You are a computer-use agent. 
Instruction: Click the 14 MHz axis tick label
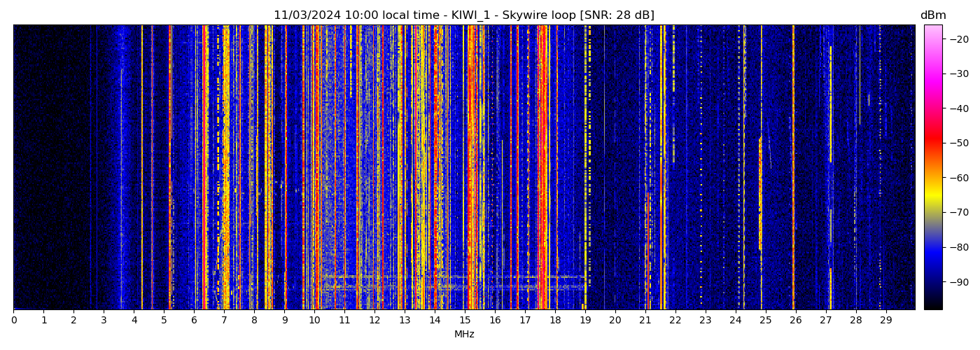pyautogui.click(x=435, y=321)
